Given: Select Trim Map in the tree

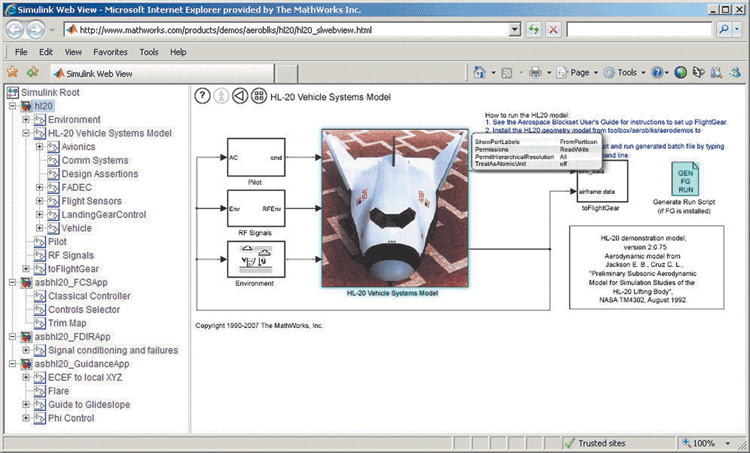Looking at the screenshot, I should coord(67,323).
